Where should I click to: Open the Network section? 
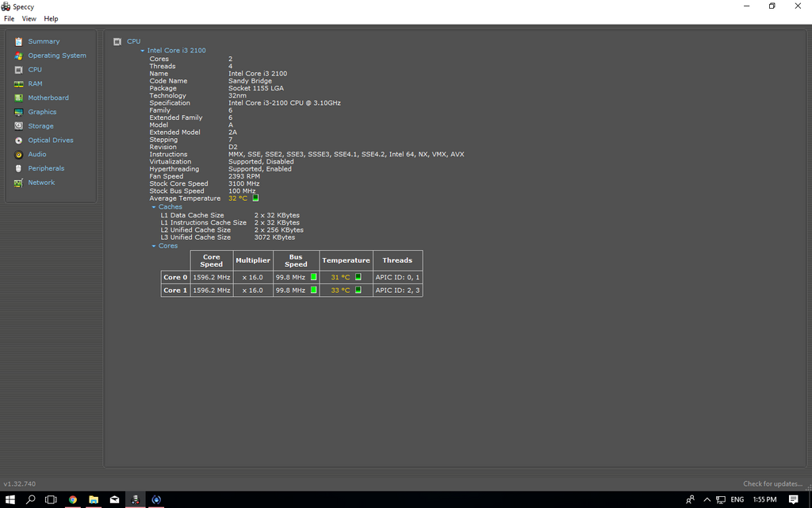coord(41,183)
